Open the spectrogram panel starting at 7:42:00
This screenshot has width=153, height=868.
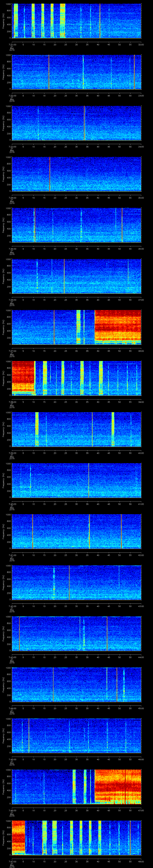click(x=77, y=583)
